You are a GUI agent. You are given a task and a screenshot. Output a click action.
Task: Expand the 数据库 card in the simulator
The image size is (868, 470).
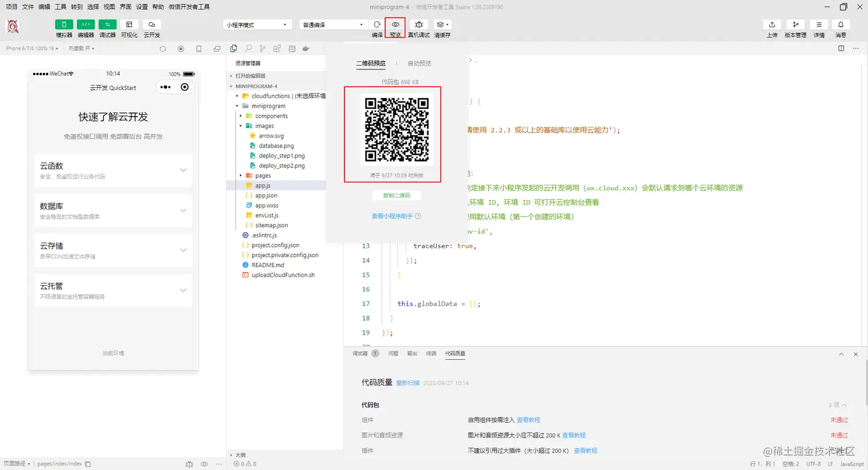[x=113, y=210]
